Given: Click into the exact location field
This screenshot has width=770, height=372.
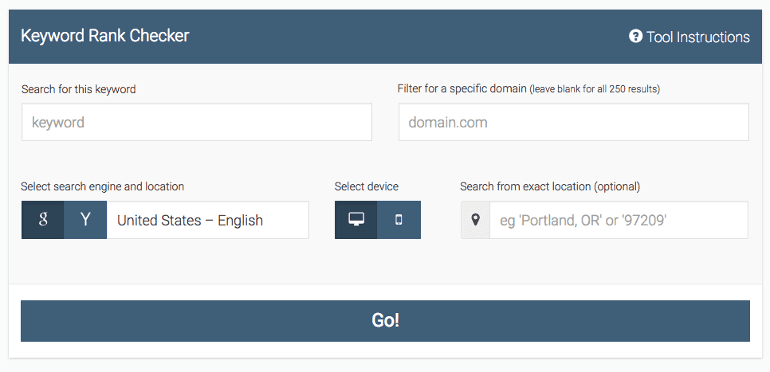Looking at the screenshot, I should tap(619, 220).
